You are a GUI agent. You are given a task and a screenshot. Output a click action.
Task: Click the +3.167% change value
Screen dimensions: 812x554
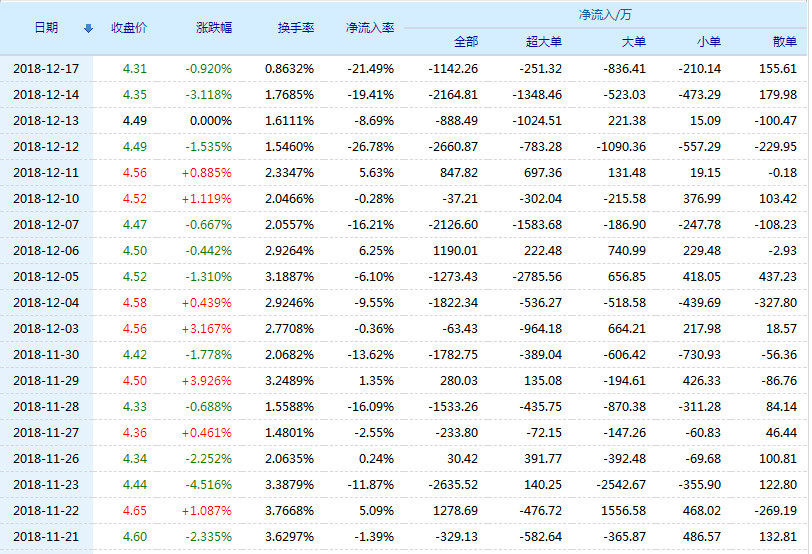(x=207, y=328)
